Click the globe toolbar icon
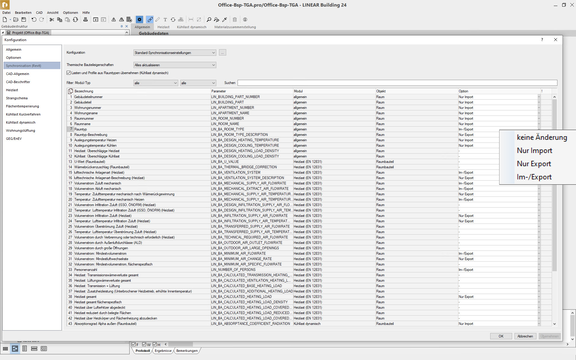Image resolution: width=576 pixels, height=360 pixels. point(245,19)
